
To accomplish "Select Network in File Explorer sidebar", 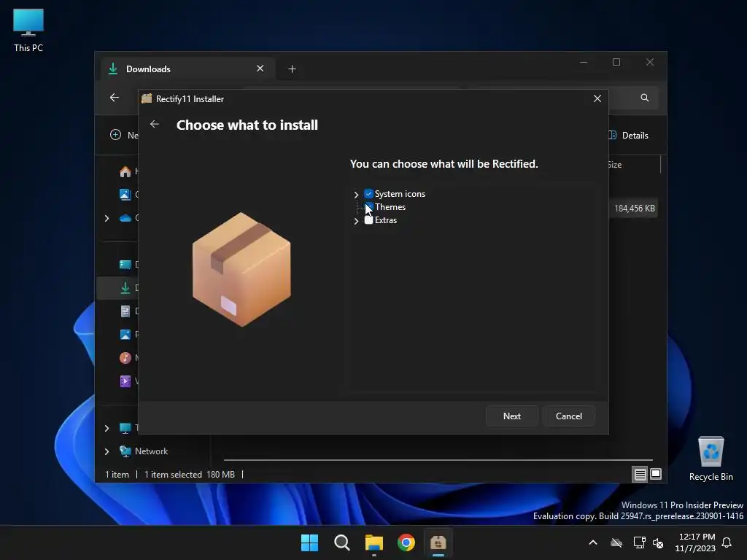I will 151,451.
